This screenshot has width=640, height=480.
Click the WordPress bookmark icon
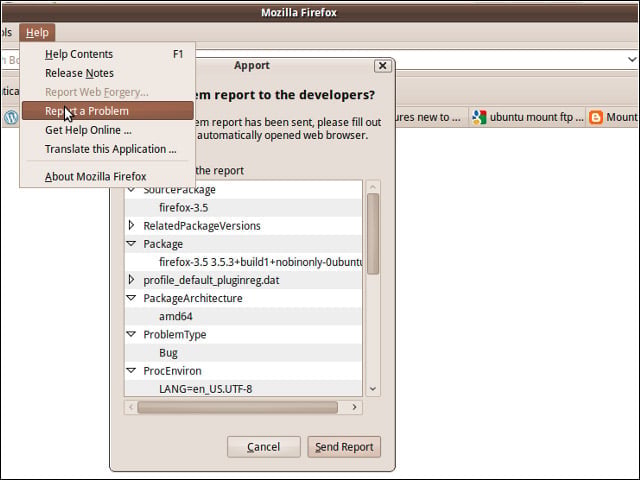(11, 118)
